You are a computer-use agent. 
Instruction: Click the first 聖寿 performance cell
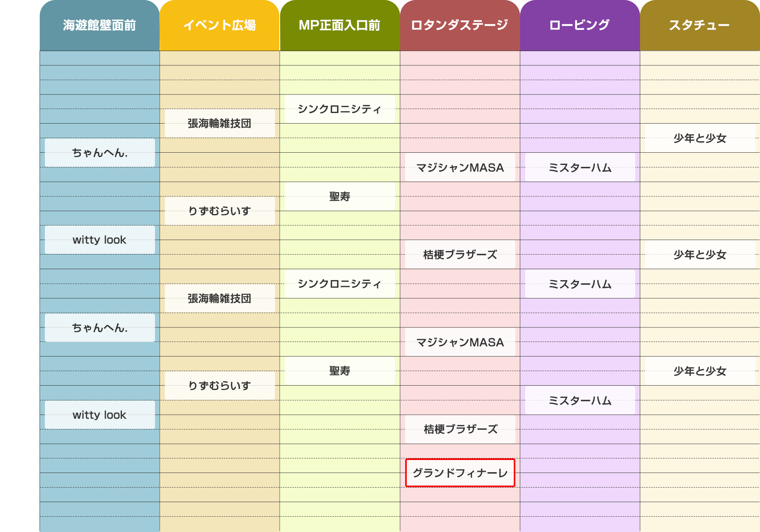point(339,196)
